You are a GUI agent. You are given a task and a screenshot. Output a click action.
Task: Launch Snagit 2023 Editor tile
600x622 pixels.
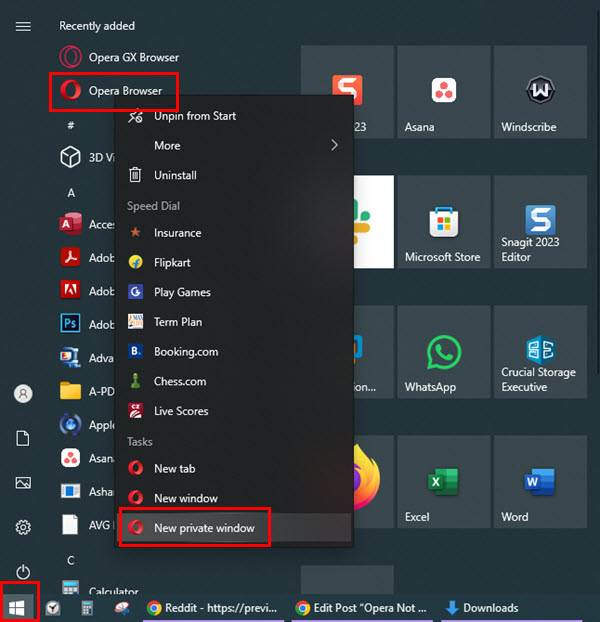click(540, 222)
